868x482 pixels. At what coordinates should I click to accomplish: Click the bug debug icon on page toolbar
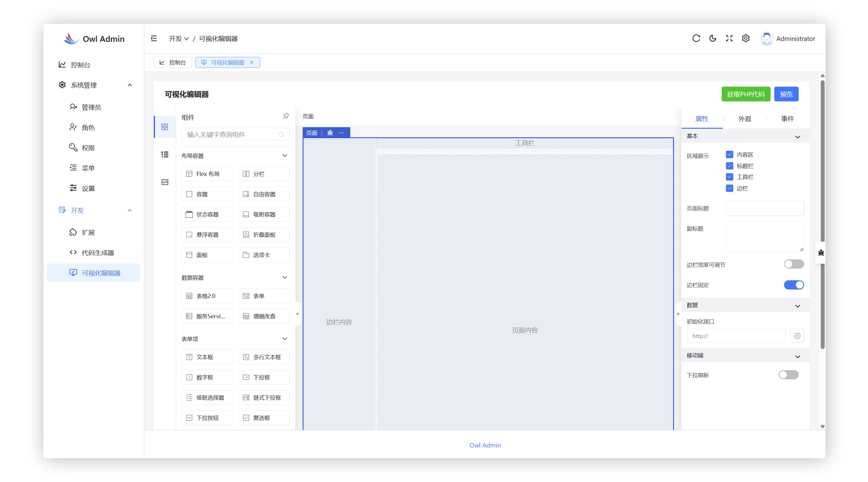click(x=330, y=133)
